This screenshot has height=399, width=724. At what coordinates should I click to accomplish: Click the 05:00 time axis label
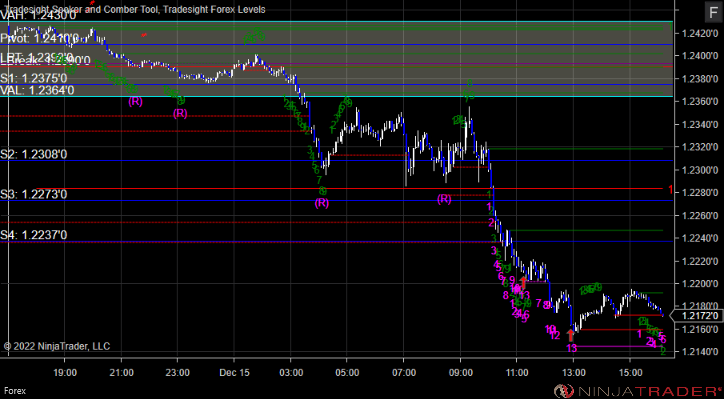tap(347, 372)
